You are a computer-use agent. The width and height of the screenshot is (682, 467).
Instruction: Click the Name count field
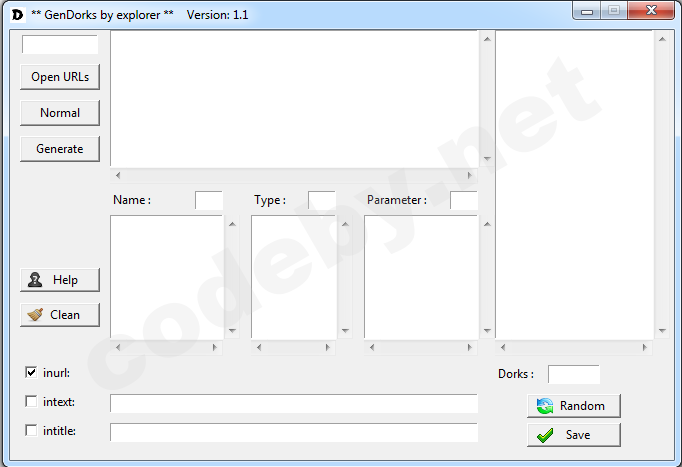tap(209, 200)
